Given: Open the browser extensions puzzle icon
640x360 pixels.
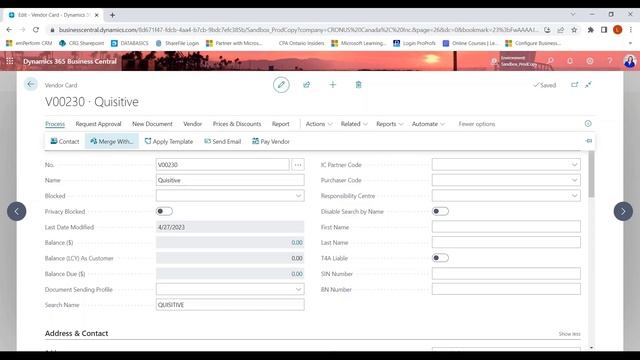Looking at the screenshot, I should (x=591, y=30).
